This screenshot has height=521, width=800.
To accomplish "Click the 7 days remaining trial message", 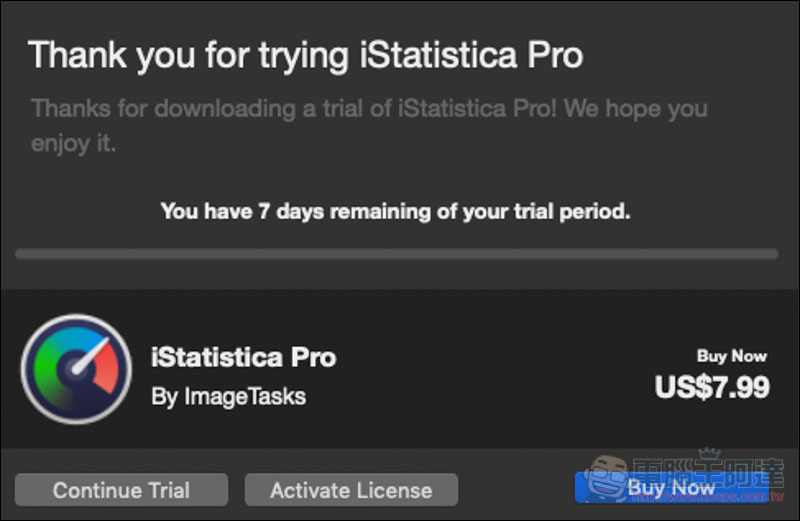I will pyautogui.click(x=395, y=211).
